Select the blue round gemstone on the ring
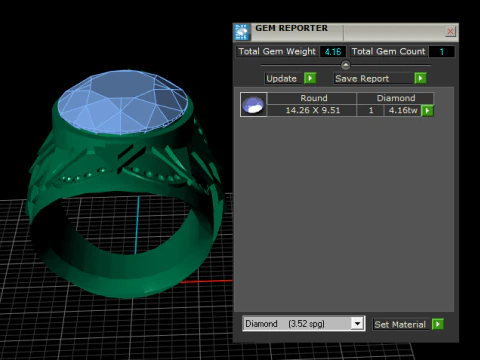 [x=122, y=102]
